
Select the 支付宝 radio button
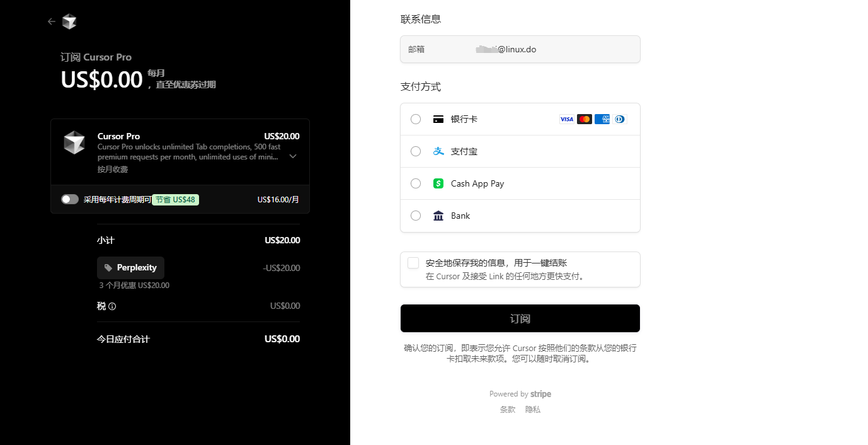(416, 151)
